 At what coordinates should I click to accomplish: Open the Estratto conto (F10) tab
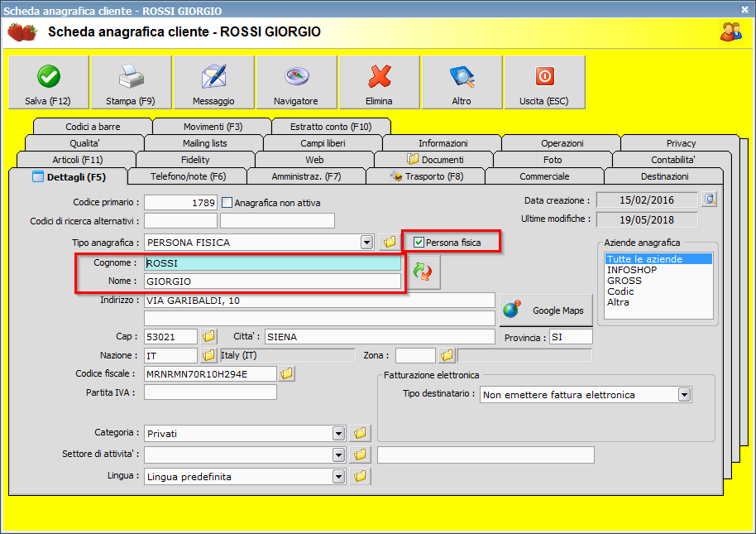tap(331, 127)
